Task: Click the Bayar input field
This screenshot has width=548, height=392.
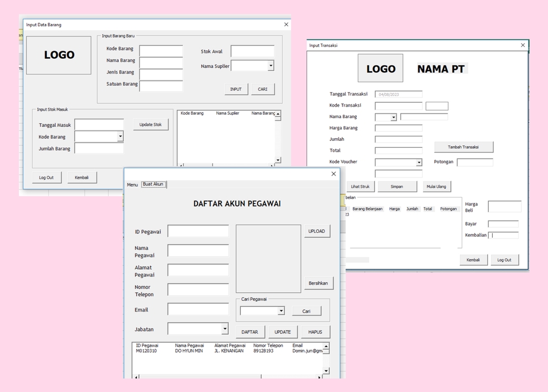Action: click(503, 224)
